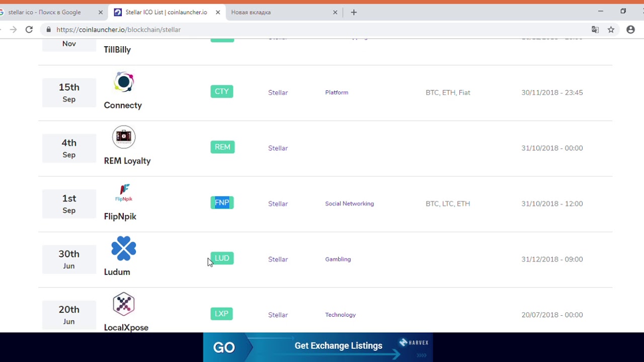Close the Новая вкладка tab

335,12
